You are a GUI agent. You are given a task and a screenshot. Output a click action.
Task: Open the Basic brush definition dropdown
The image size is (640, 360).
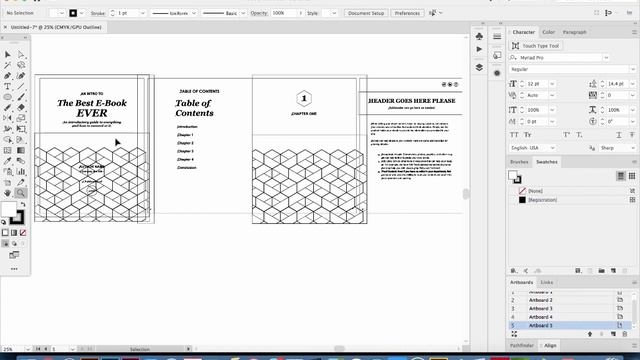[x=243, y=13]
